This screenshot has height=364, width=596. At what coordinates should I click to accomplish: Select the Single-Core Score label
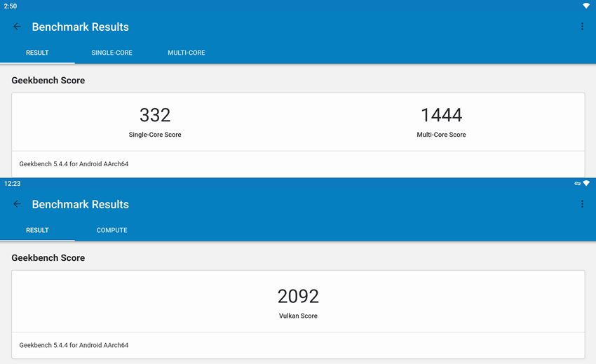[x=155, y=135]
